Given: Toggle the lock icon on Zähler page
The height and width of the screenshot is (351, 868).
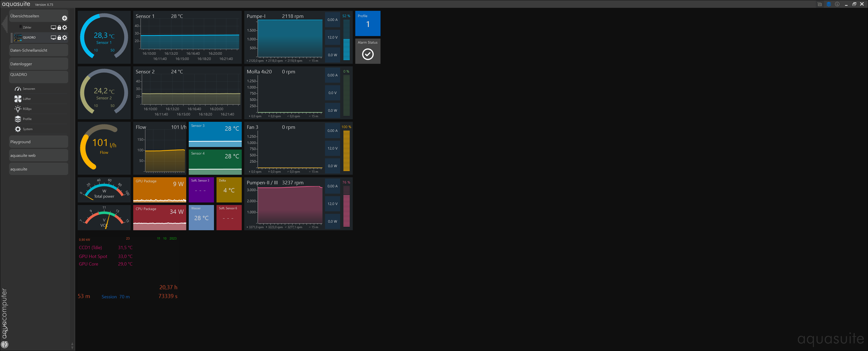Looking at the screenshot, I should coord(59,28).
